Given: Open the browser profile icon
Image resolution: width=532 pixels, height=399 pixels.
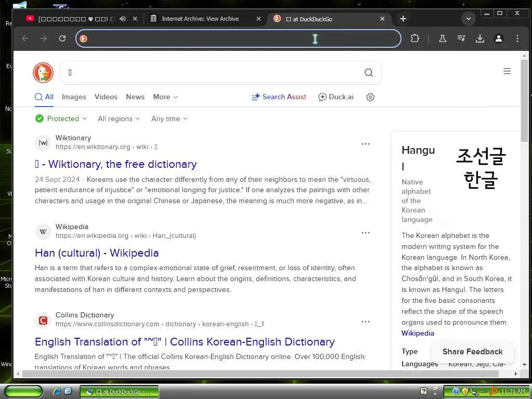Looking at the screenshot, I should tap(499, 38).
